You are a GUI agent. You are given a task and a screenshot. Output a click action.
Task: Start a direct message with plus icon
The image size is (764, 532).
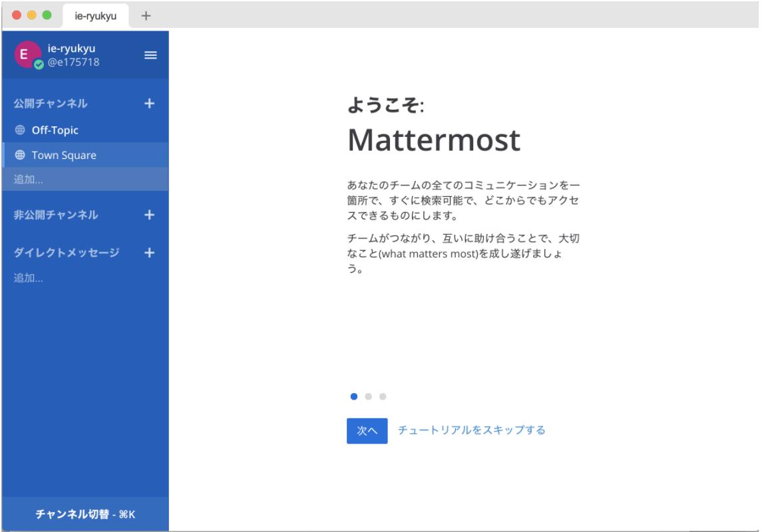coord(150,253)
